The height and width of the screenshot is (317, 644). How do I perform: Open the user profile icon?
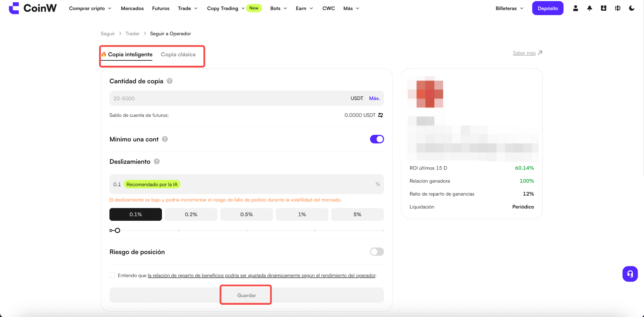(x=575, y=8)
